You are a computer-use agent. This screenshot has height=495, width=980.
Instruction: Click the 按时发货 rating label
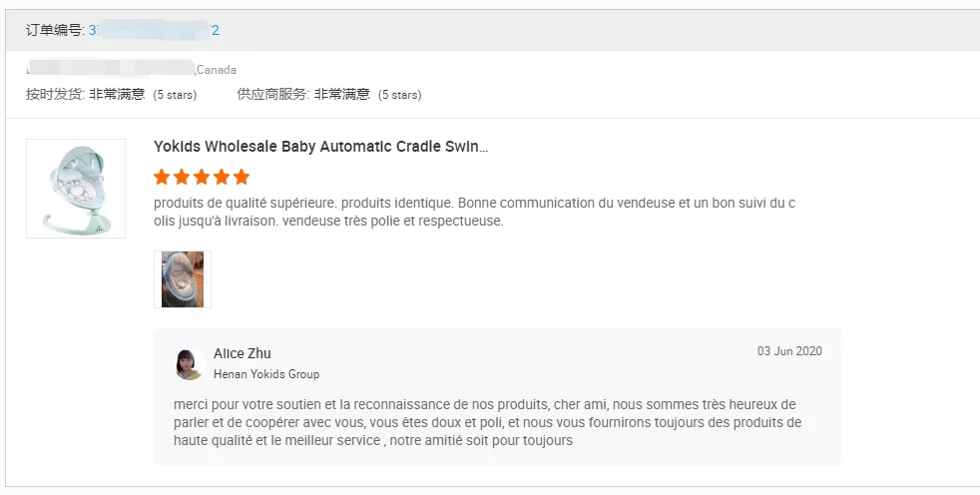55,95
